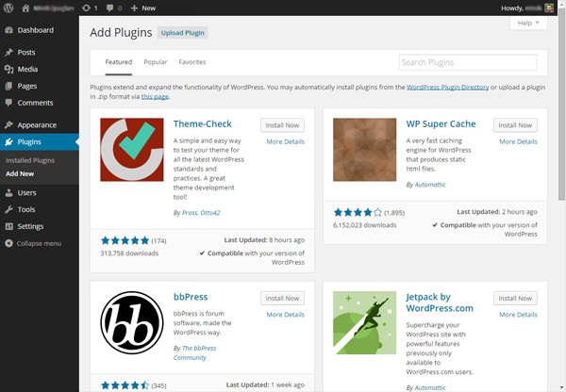Image resolution: width=566 pixels, height=392 pixels.
Task: Install WP Super Cache now
Action: tap(515, 125)
